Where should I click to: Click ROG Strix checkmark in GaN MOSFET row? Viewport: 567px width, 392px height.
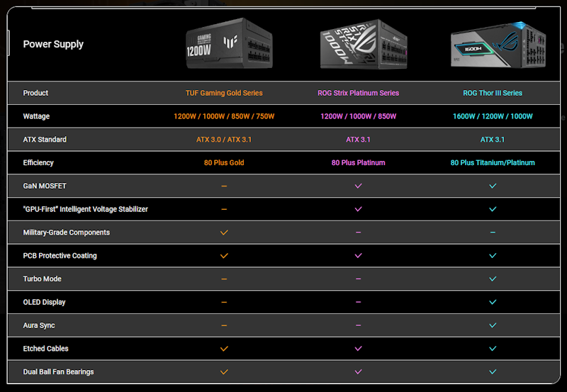pyautogui.click(x=358, y=186)
